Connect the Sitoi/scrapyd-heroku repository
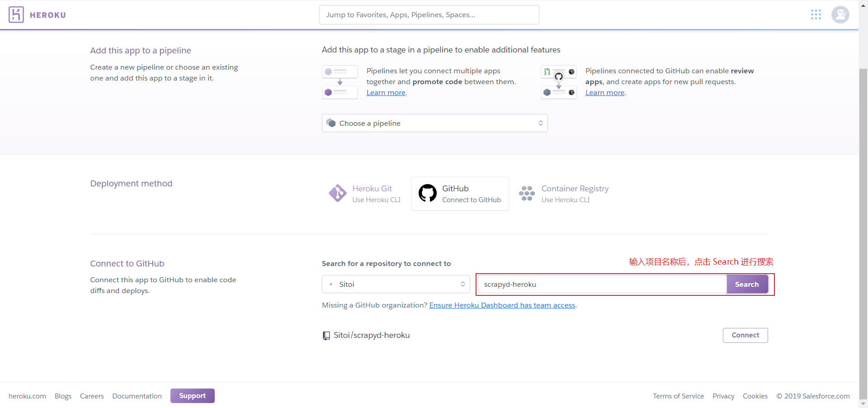The width and height of the screenshot is (868, 408). point(745,335)
